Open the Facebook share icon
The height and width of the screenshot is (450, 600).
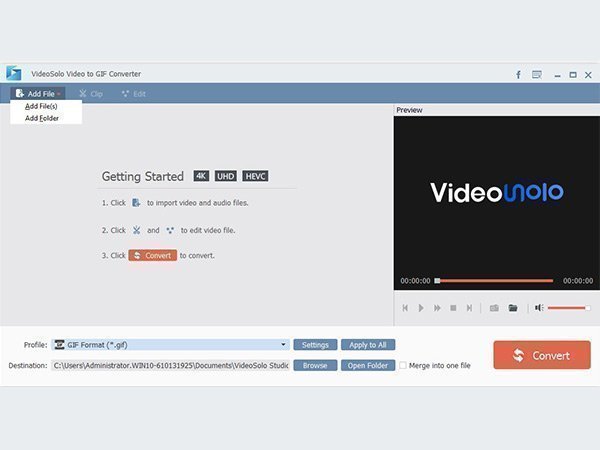[x=518, y=75]
